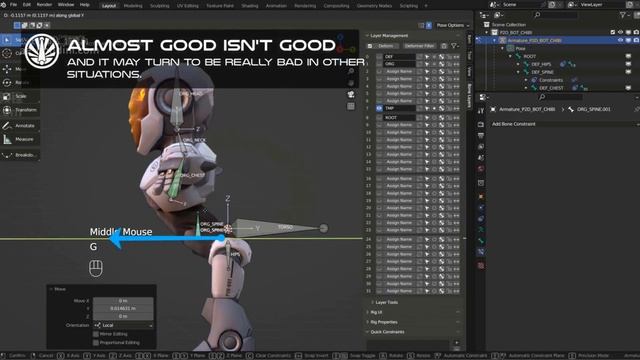Open the Orientation Local dropdown

tap(123, 326)
